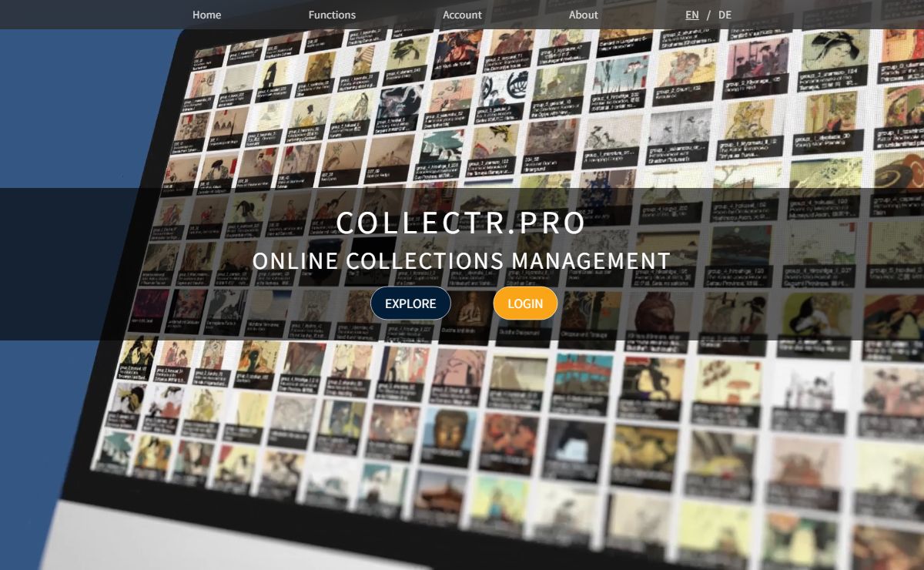Open the Home menu item
Viewport: 924px width, 570px height.
click(x=206, y=15)
